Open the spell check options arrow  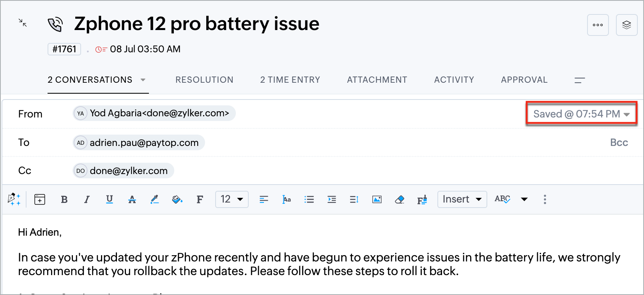(524, 199)
